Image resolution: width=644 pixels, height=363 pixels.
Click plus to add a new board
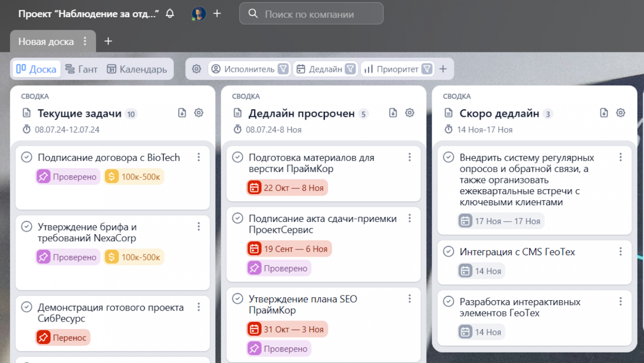[x=108, y=41]
